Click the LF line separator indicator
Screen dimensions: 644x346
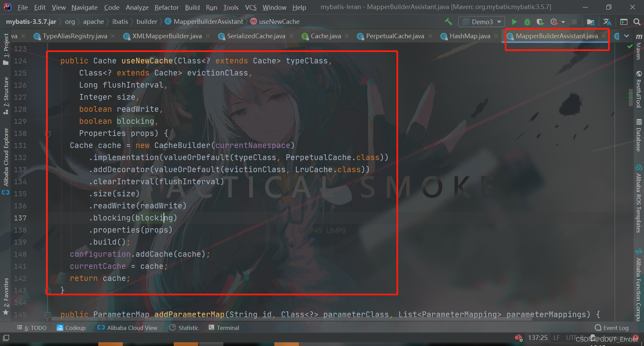pyautogui.click(x=556, y=338)
